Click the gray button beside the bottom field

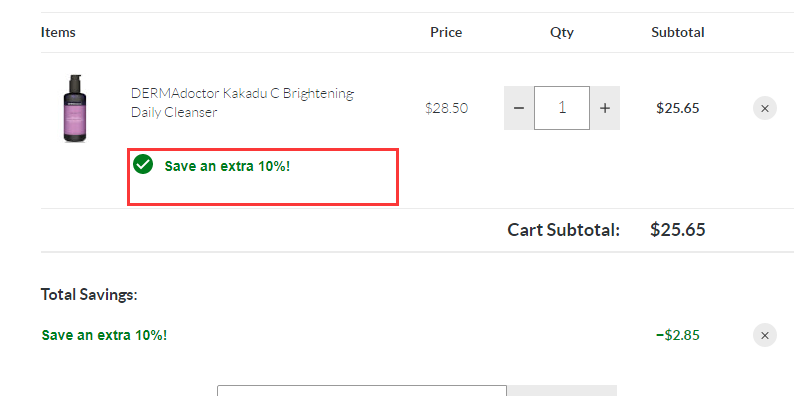(x=562, y=391)
